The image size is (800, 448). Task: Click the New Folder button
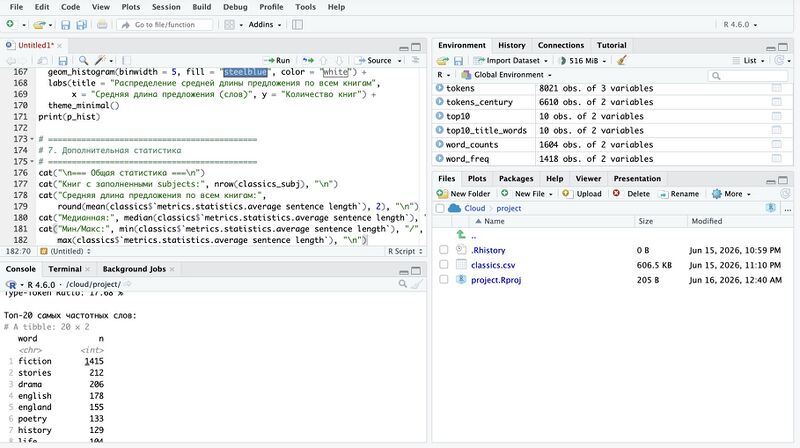point(463,194)
